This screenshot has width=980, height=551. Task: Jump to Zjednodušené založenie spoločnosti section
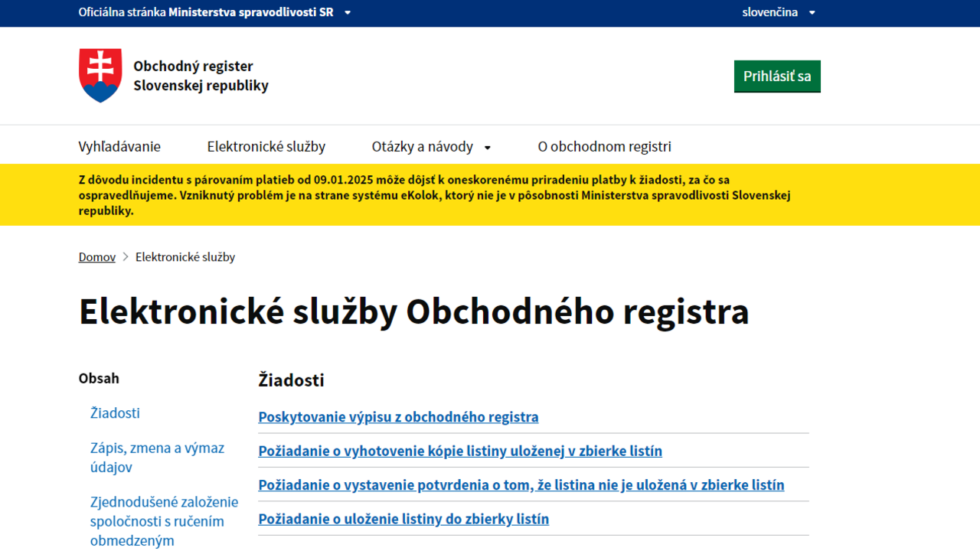point(164,521)
